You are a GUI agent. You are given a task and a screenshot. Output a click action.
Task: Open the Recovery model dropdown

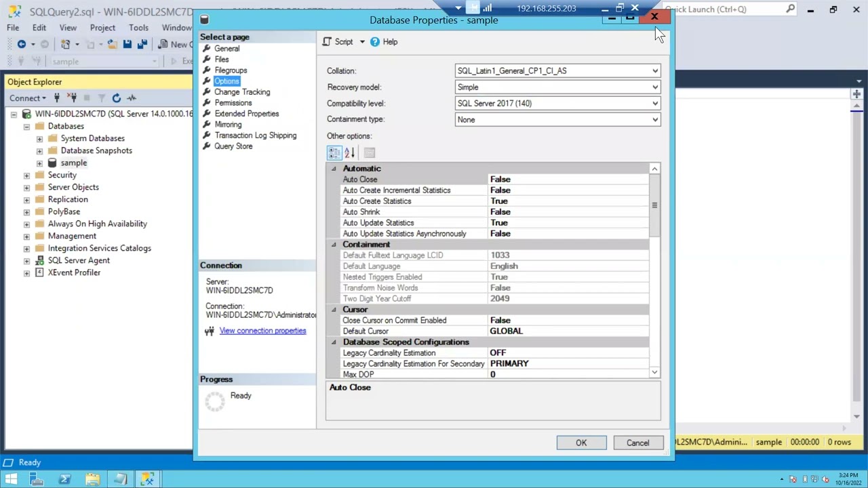click(x=655, y=87)
